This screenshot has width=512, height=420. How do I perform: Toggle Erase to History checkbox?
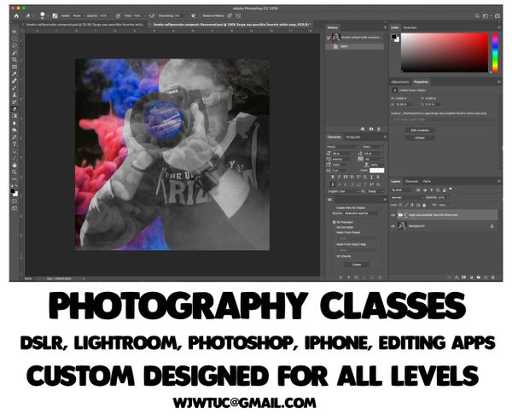pos(201,15)
